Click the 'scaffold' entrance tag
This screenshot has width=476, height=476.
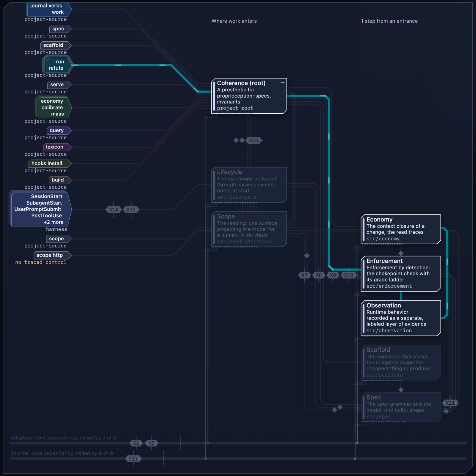(x=56, y=45)
